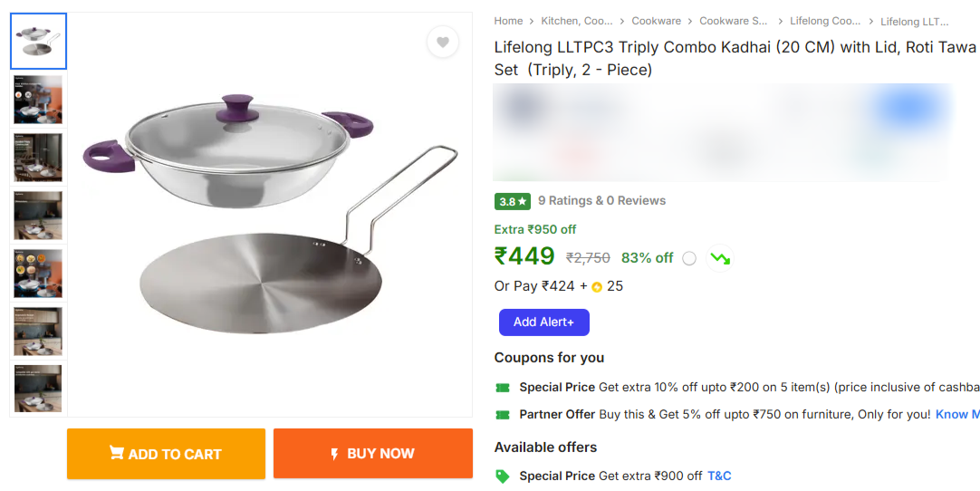
Task: Add product to wishlist with heart icon
Action: pyautogui.click(x=442, y=42)
